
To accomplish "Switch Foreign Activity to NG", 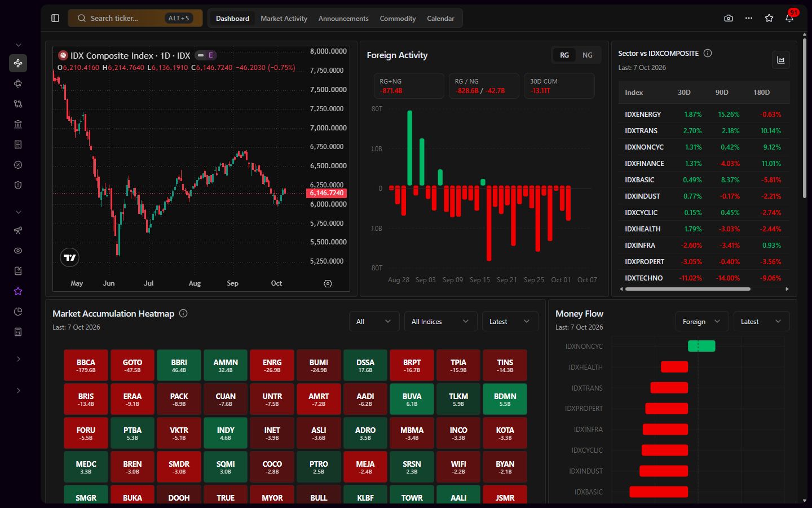I will (x=588, y=55).
